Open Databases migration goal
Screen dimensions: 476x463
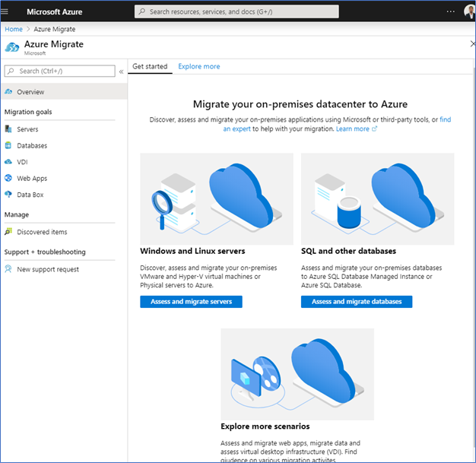32,146
